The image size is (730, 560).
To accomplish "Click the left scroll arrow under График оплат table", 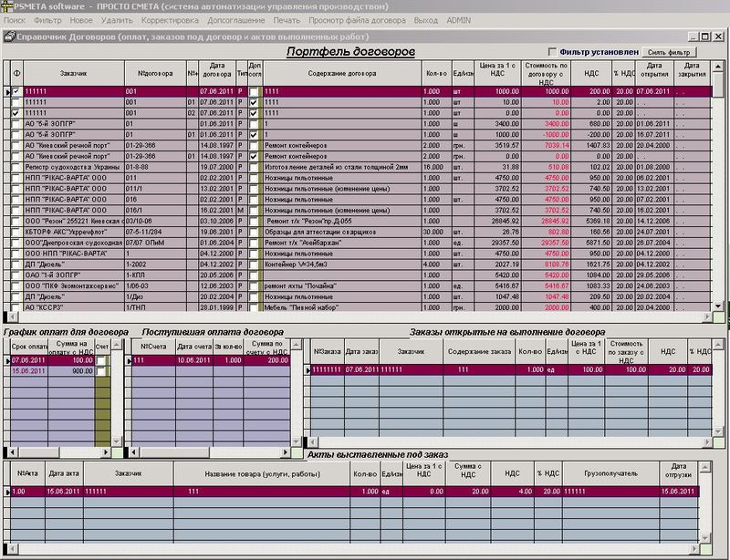I will [13, 451].
